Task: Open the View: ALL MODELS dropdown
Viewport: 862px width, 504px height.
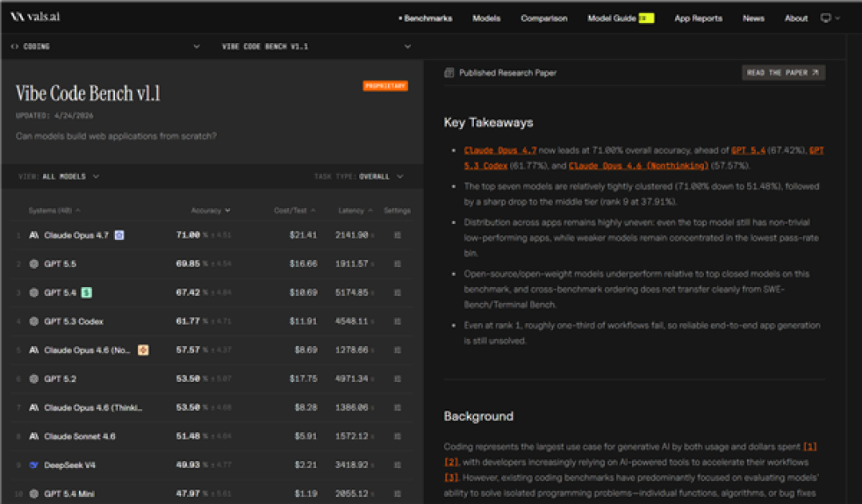Action: click(59, 176)
